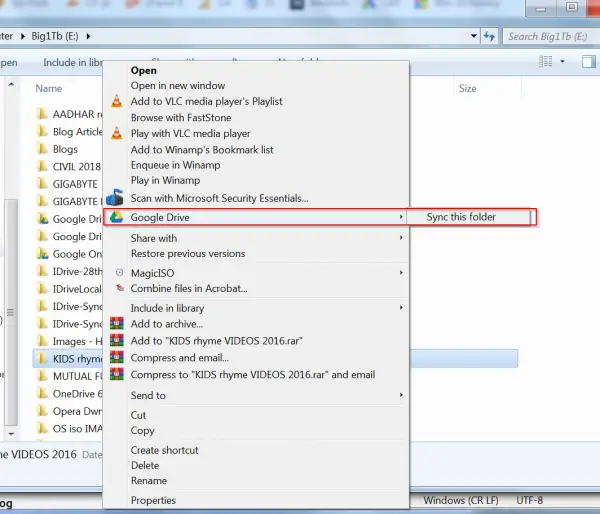Click the file list scrollbar up arrow

11,84
